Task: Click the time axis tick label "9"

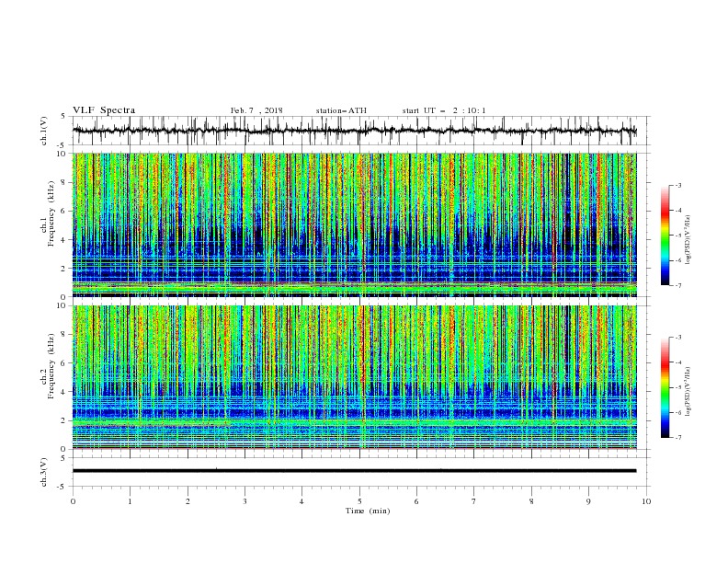Action: 588,501
